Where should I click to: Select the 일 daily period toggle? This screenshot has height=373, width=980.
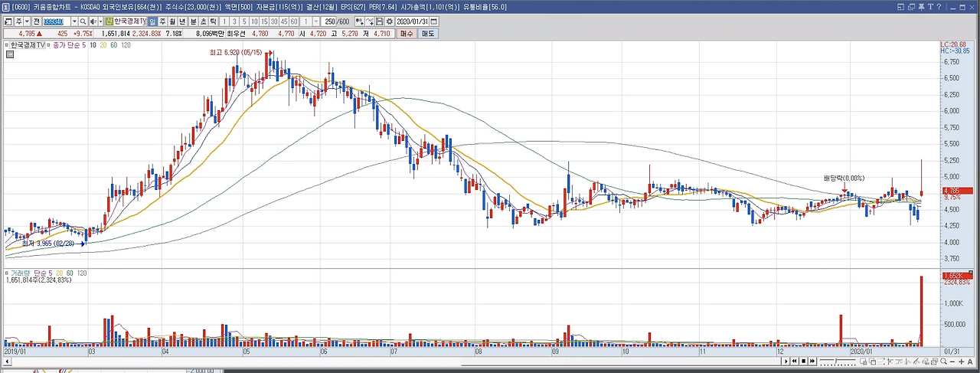[x=152, y=21]
